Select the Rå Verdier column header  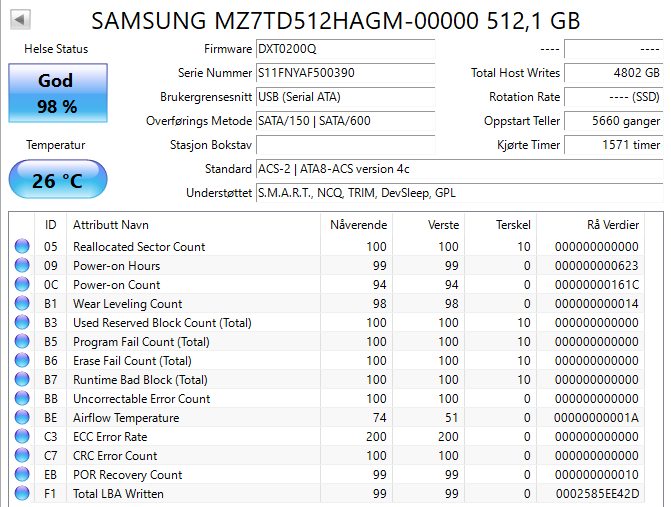[x=591, y=225]
